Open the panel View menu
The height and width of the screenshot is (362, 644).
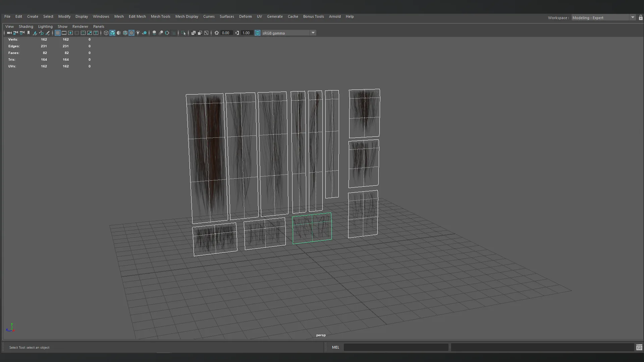[9, 26]
